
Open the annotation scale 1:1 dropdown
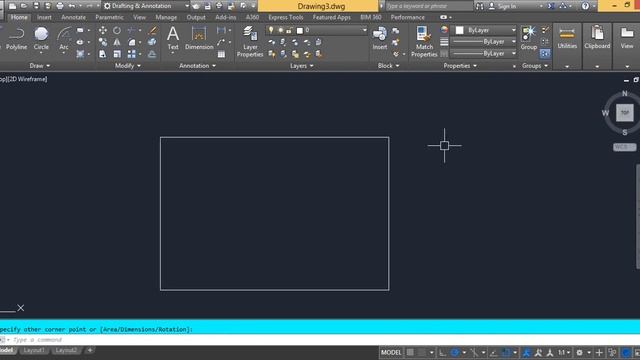(x=564, y=352)
